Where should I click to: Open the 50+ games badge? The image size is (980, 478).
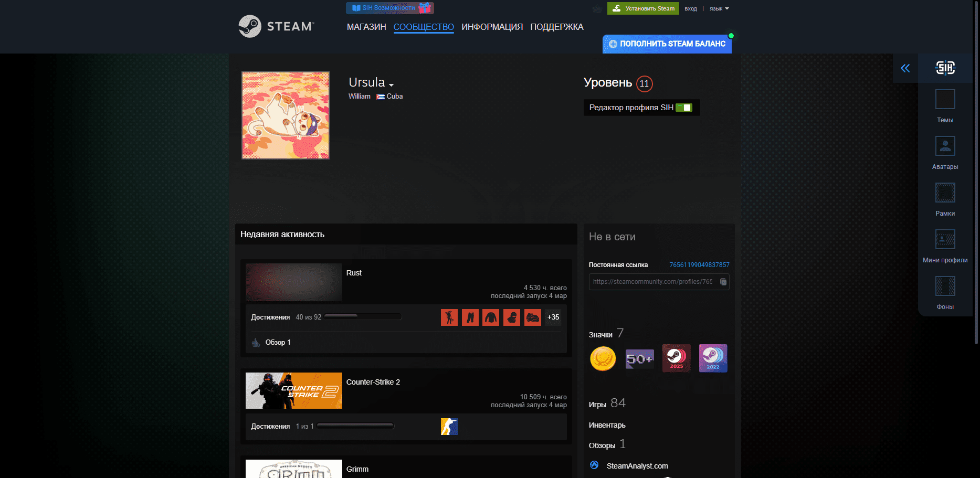click(639, 358)
